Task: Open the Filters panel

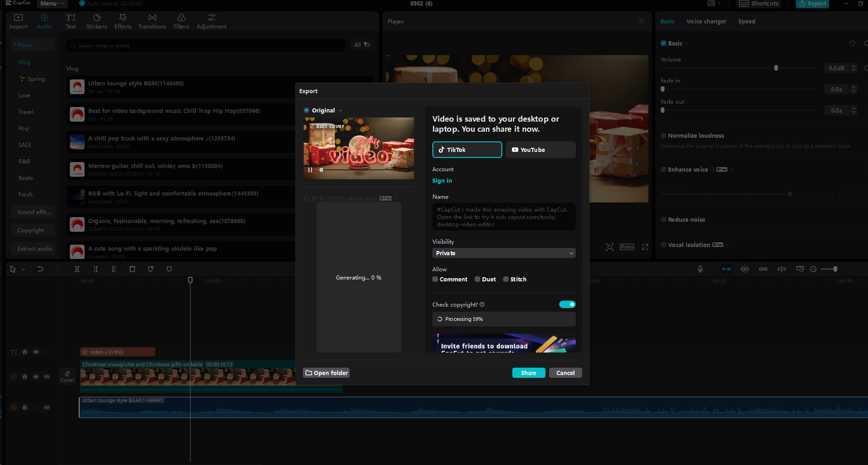Action: pos(181,21)
